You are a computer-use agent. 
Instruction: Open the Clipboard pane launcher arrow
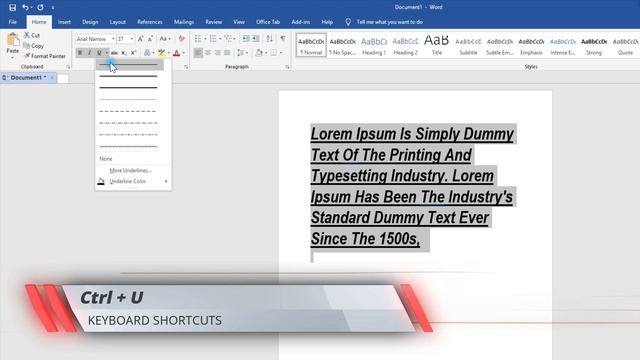(x=68, y=67)
